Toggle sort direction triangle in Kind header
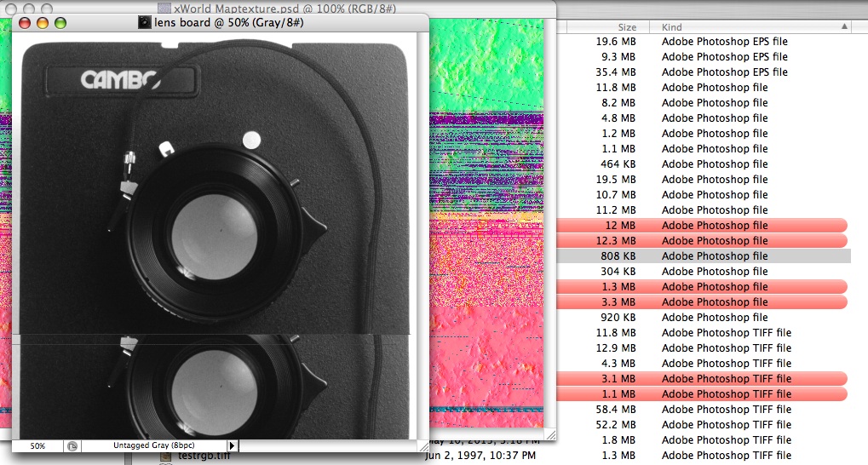 tap(844, 26)
